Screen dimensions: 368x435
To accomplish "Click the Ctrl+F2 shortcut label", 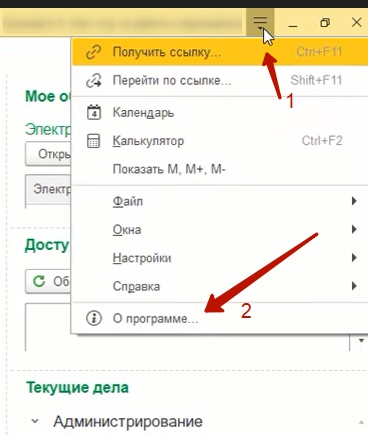I will (322, 141).
